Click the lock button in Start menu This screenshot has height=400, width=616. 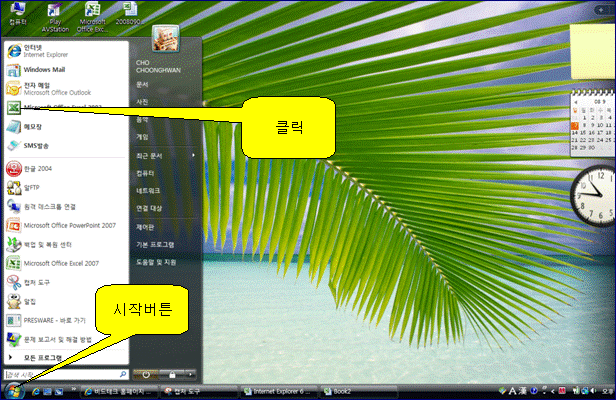pyautogui.click(x=172, y=374)
